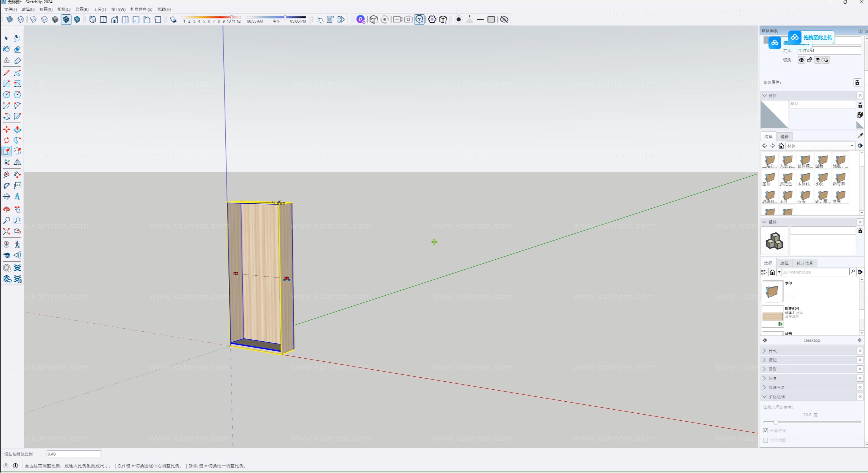Select the Follow Me tool

click(17, 140)
